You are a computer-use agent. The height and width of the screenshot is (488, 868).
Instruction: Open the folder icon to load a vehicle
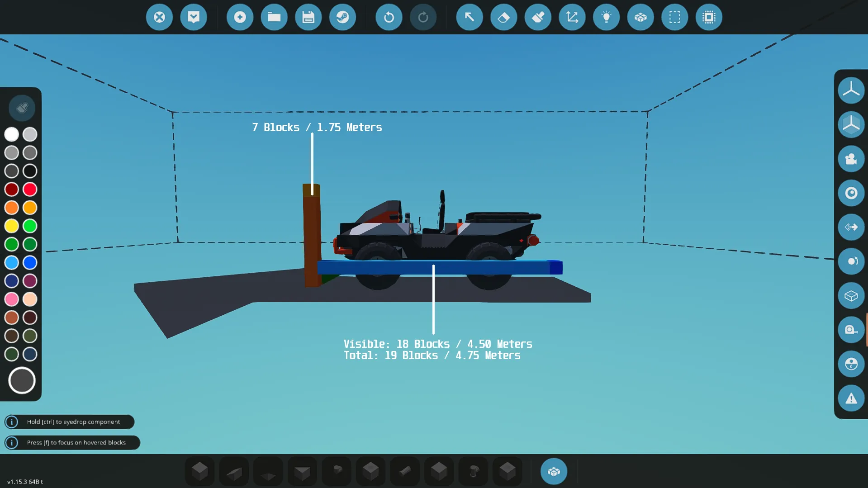(274, 17)
